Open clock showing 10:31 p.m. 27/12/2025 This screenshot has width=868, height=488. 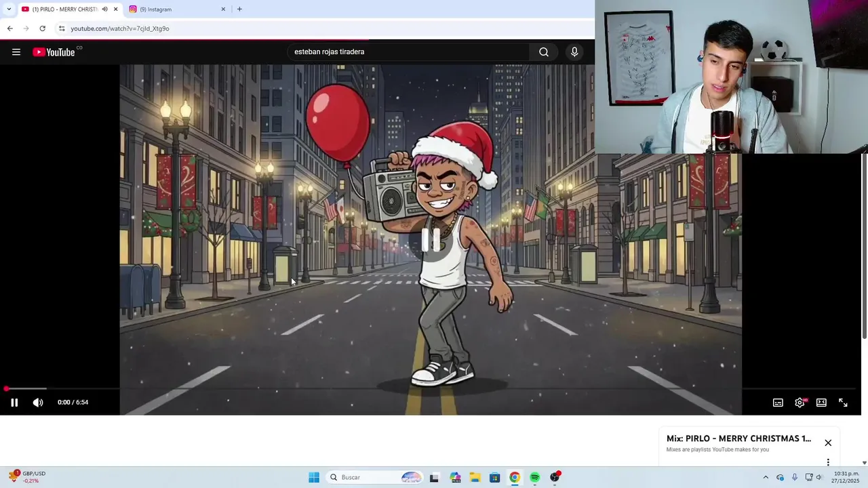pyautogui.click(x=846, y=477)
